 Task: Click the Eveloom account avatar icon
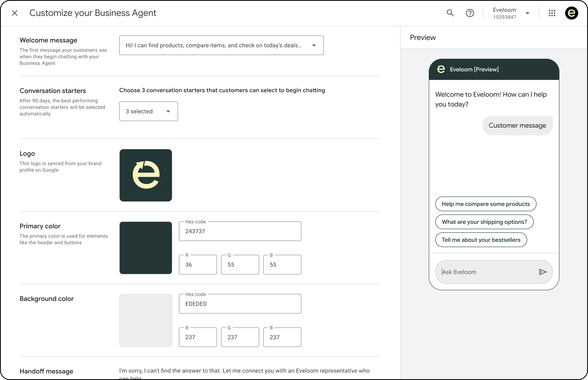(x=572, y=13)
